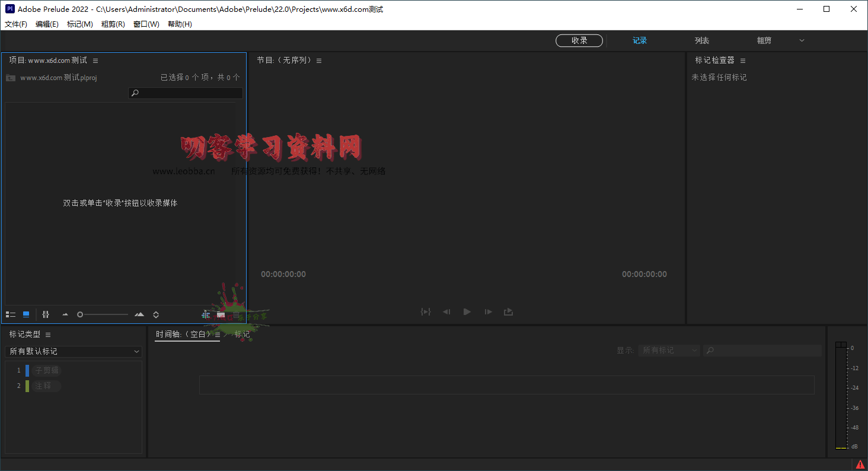Viewport: 868px width, 471px height.
Task: Click the small mountain zoom-out icon
Action: [65, 314]
